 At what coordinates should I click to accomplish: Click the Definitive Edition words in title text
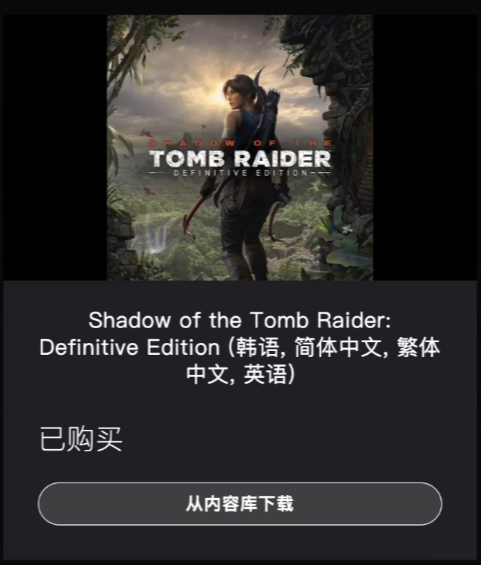(x=129, y=347)
